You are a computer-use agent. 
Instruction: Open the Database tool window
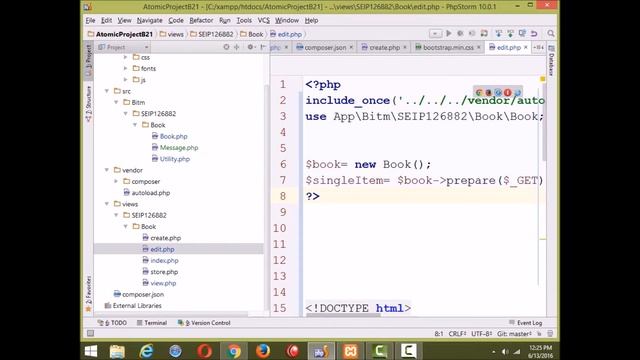pyautogui.click(x=551, y=60)
